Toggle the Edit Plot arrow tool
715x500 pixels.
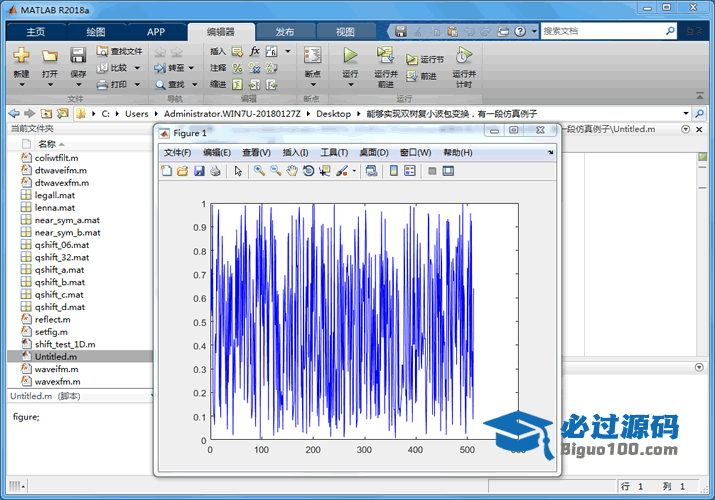tap(238, 171)
